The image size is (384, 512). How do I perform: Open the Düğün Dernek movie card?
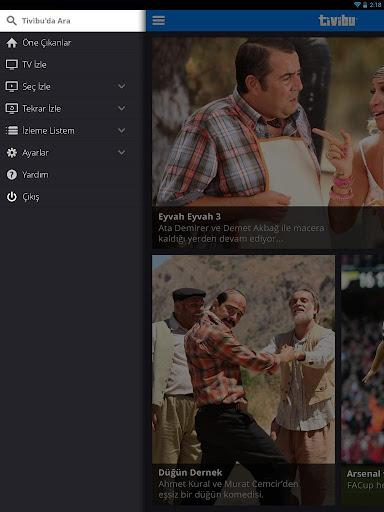243,380
